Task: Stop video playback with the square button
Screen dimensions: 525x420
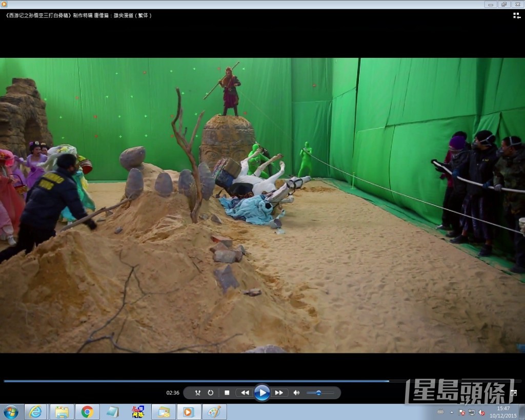Action: click(x=227, y=392)
